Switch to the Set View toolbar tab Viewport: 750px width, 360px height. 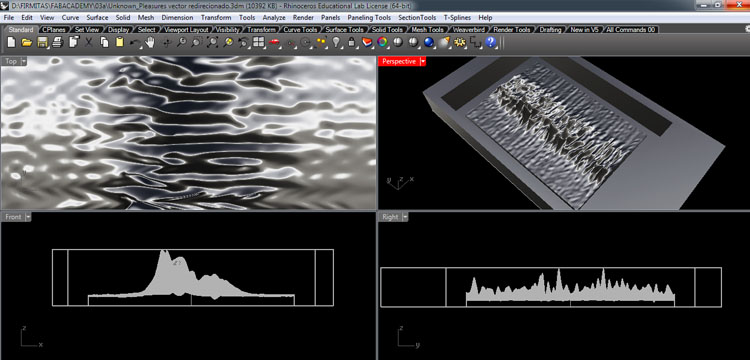(x=87, y=30)
